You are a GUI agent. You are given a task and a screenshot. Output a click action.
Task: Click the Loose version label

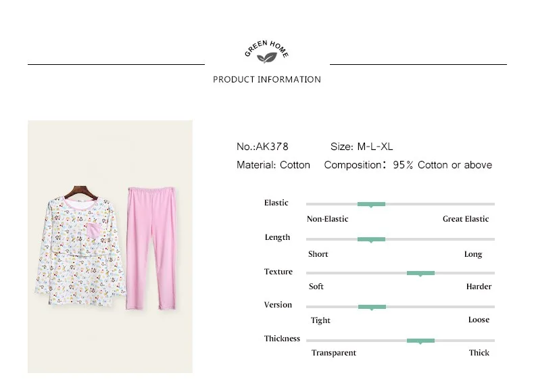tap(479, 320)
